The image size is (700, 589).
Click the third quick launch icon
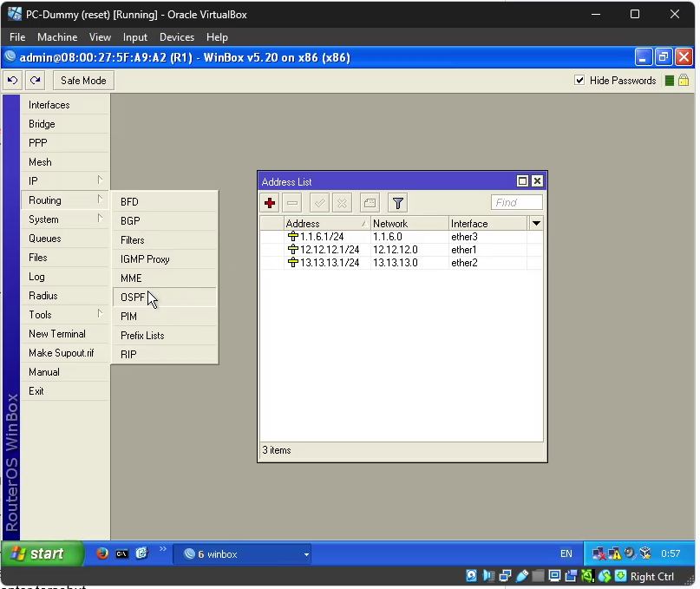pos(141,553)
